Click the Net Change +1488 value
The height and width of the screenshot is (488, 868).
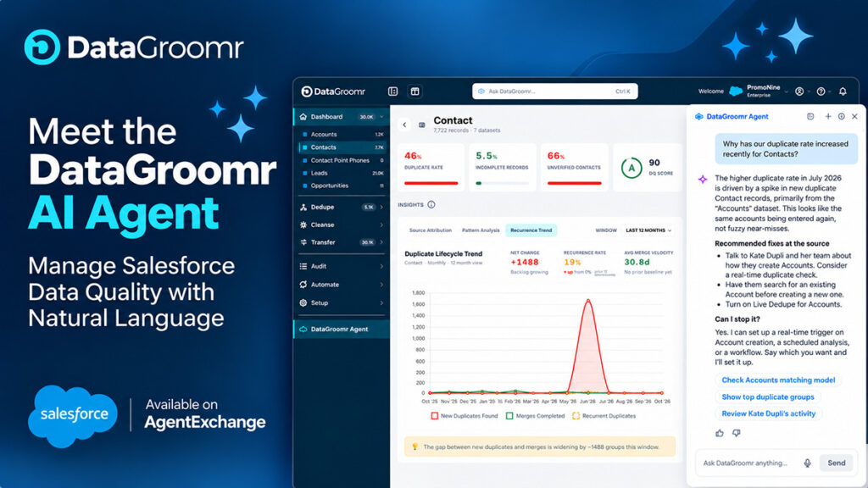[524, 263]
